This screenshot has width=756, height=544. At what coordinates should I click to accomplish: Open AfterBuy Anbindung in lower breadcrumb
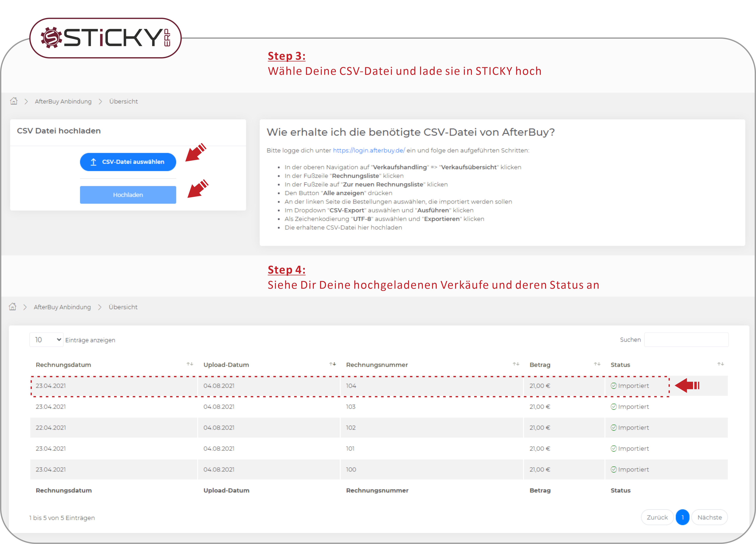62,307
